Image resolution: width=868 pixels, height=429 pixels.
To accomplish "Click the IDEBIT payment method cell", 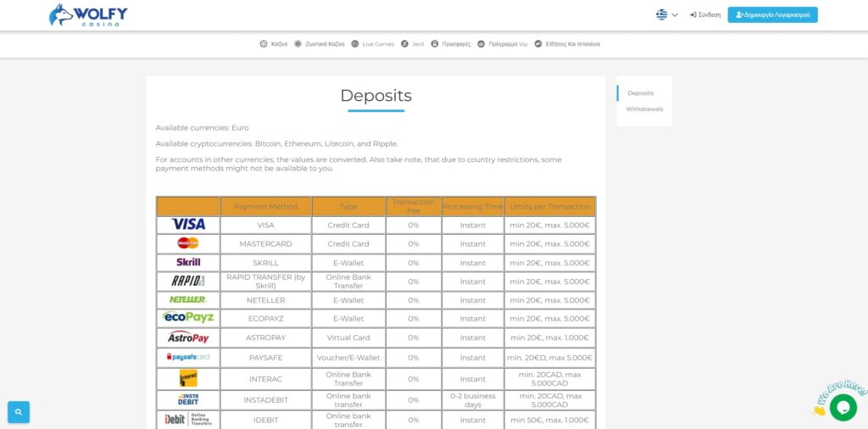I will (x=265, y=421).
